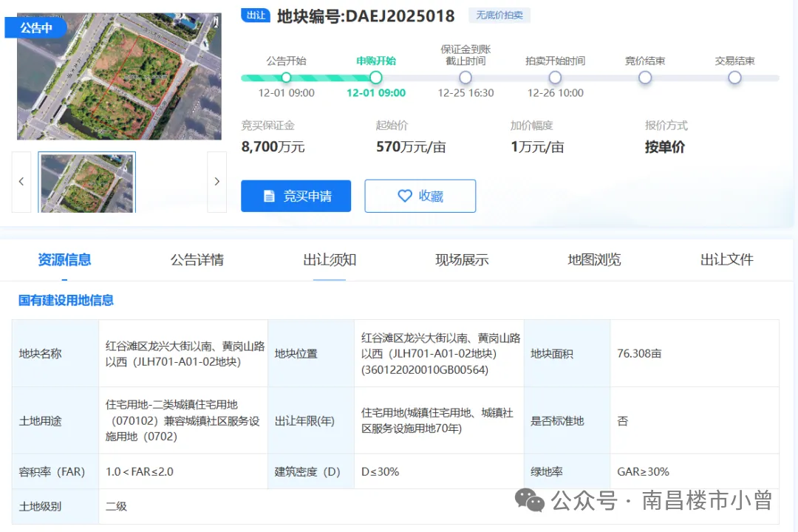Click the 竞价结束 timeline node
The width and height of the screenshot is (798, 532).
645,78
